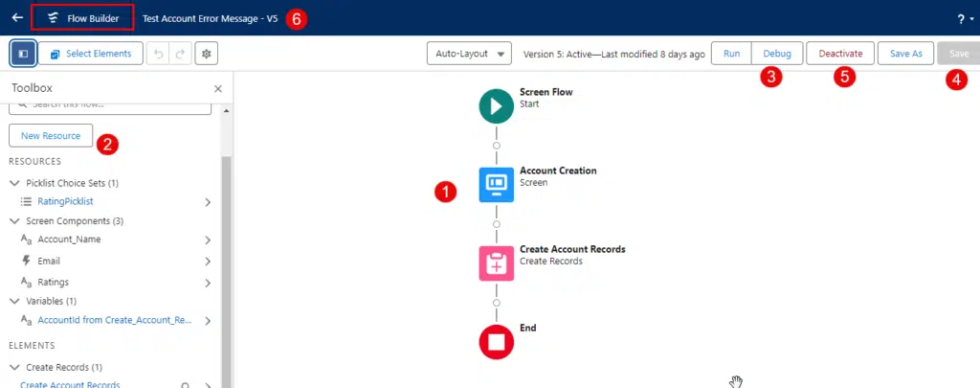
Task: Collapse the Screen Components section
Action: point(15,221)
